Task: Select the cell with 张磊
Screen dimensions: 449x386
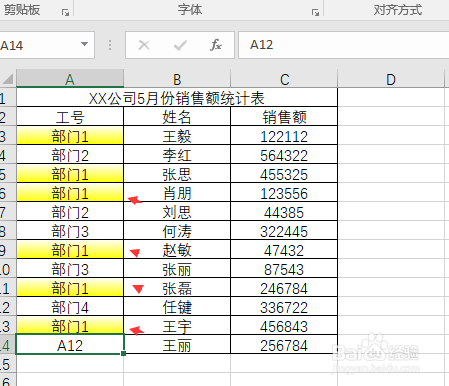Action: coord(177,288)
